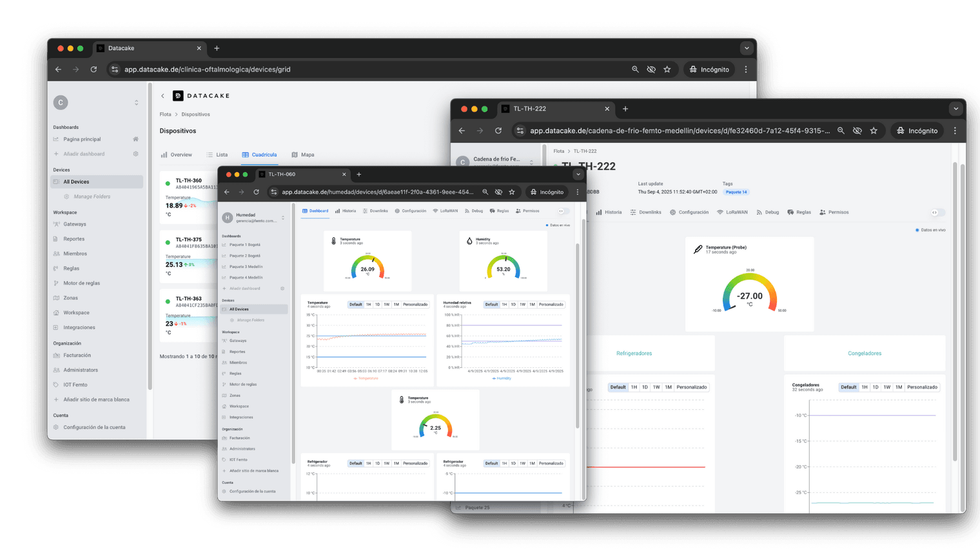Screen dimensions: 980x551
Task: Click the Miembros icon in the Datacake window sidebar
Action: (x=56, y=254)
